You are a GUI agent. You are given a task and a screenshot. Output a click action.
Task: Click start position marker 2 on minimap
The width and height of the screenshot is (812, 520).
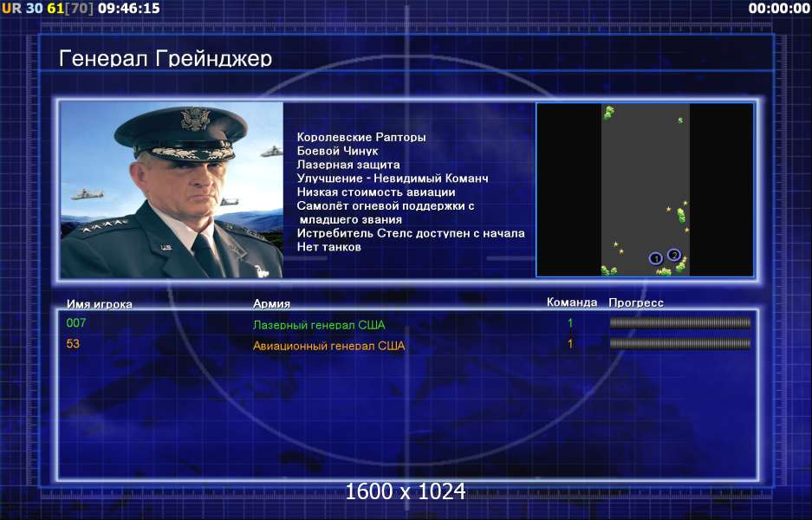click(673, 255)
